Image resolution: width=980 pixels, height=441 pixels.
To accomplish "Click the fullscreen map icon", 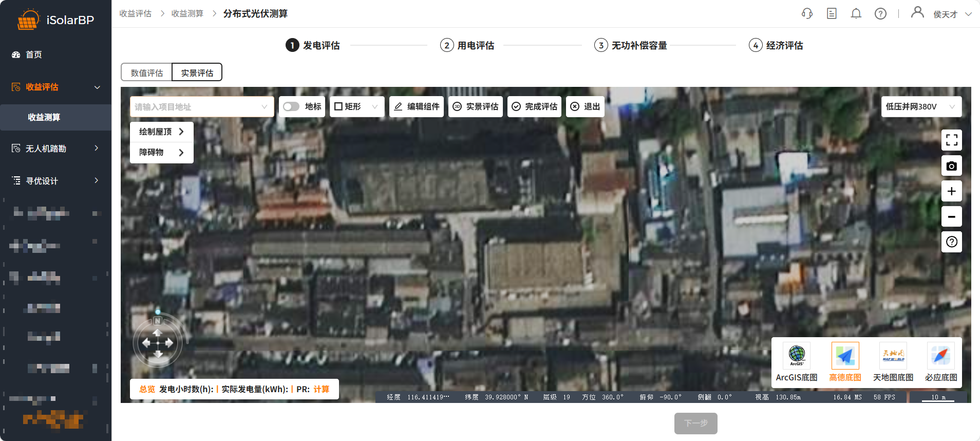I will point(951,140).
